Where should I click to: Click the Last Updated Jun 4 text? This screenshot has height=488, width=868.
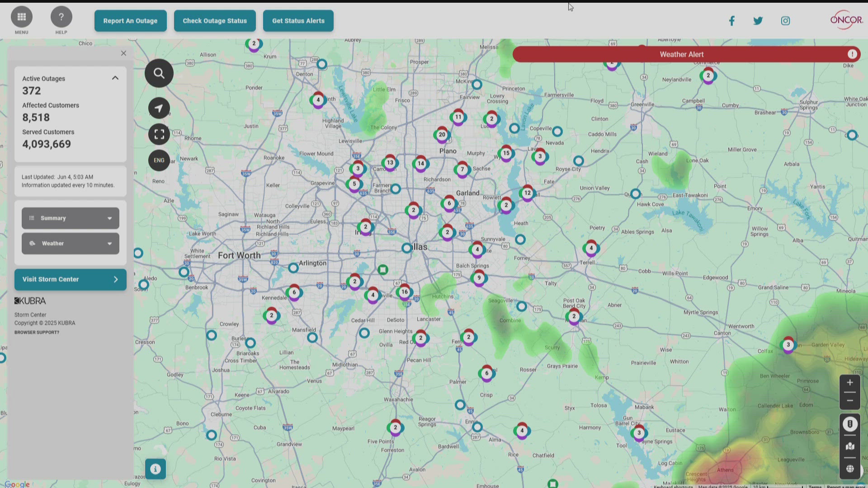tap(57, 177)
